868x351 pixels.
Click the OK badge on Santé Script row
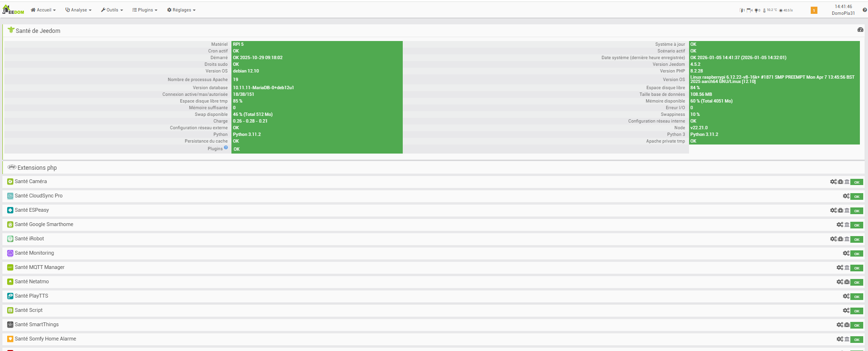tap(857, 311)
